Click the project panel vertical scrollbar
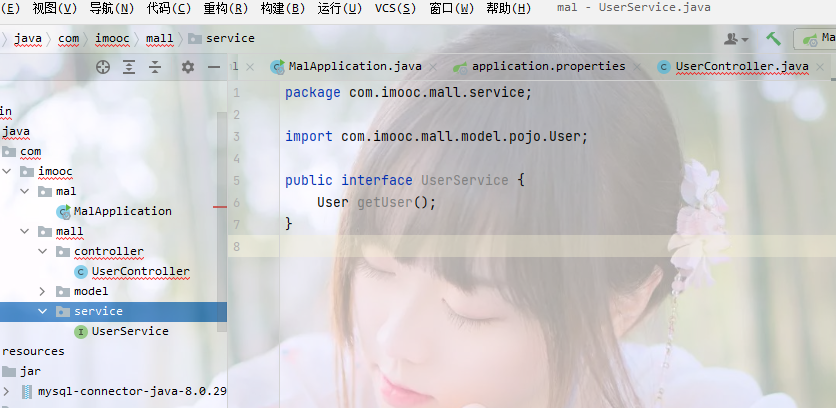 tap(222, 221)
